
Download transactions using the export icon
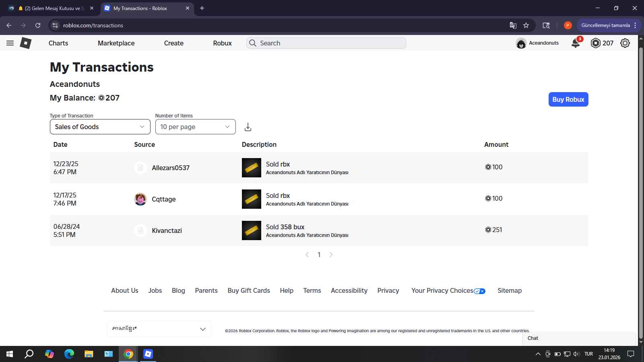coord(248,127)
